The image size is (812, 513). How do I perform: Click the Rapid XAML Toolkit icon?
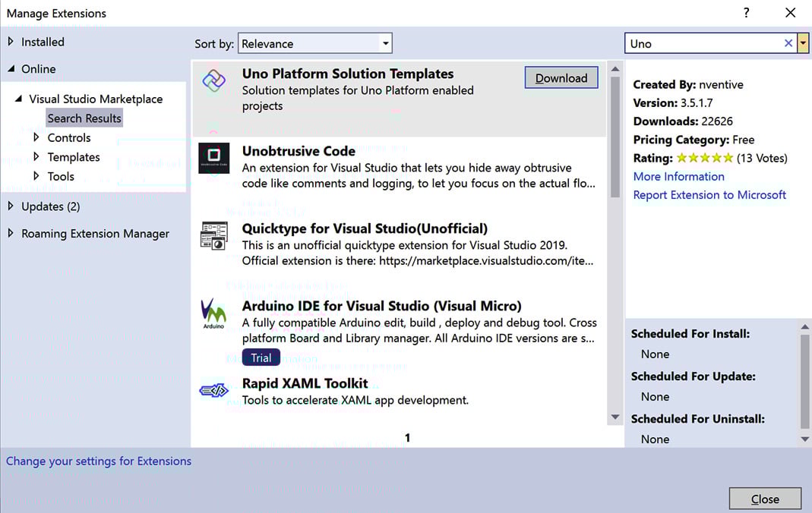[214, 390]
